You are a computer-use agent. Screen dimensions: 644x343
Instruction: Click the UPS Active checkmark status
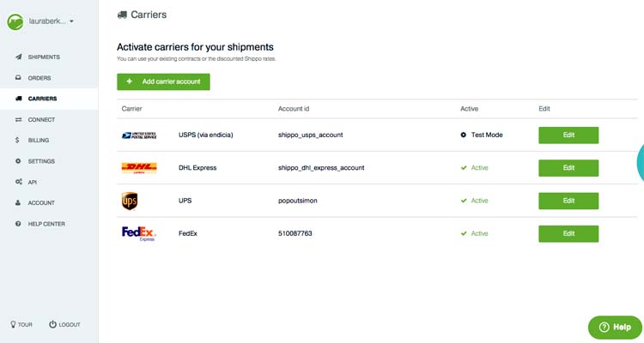point(474,201)
